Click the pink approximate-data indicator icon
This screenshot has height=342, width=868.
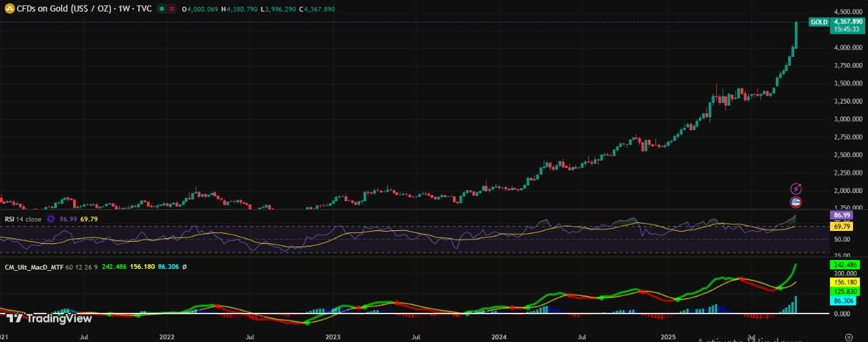[x=172, y=9]
